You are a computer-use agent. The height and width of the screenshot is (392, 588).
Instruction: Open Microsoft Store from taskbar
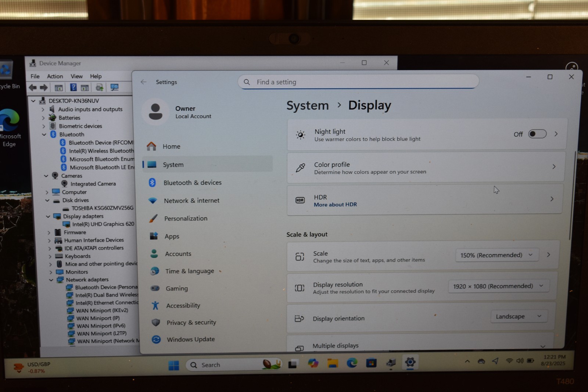tap(371, 363)
